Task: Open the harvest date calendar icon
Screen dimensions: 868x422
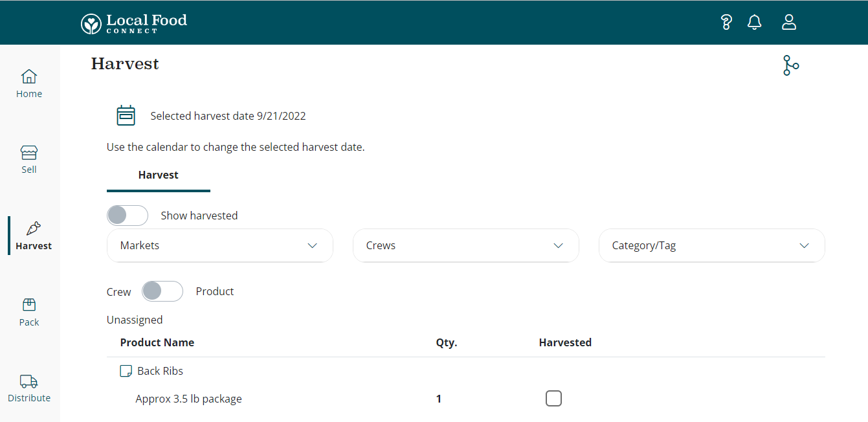Action: pyautogui.click(x=126, y=116)
